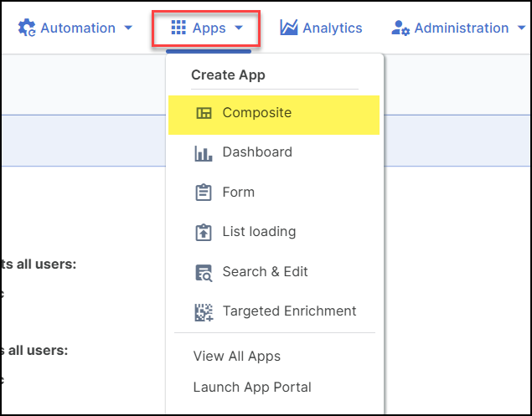
Task: Select the Targeted Enrichment icon
Action: tap(204, 311)
